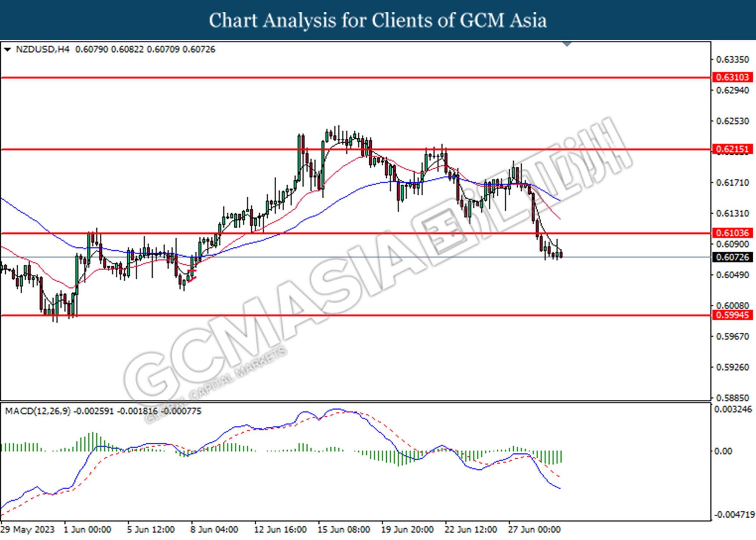Click the 0.63350 price scale value
Screen dimensions: 756x540
[732, 59]
